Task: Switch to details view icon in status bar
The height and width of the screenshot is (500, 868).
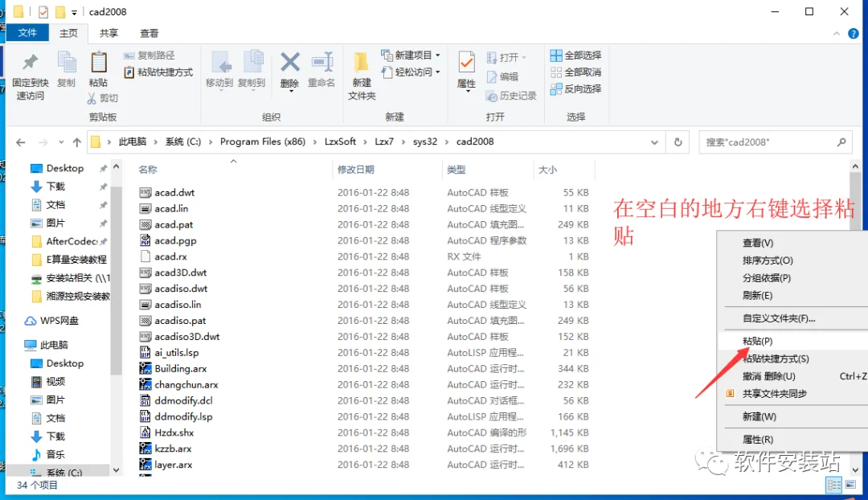Action: pos(833,486)
